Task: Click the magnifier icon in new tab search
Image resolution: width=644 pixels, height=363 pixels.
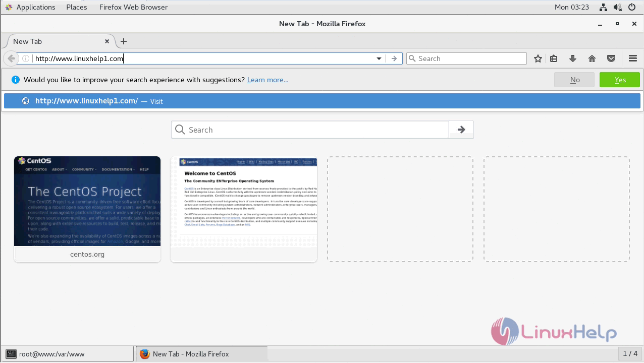Action: [180, 130]
